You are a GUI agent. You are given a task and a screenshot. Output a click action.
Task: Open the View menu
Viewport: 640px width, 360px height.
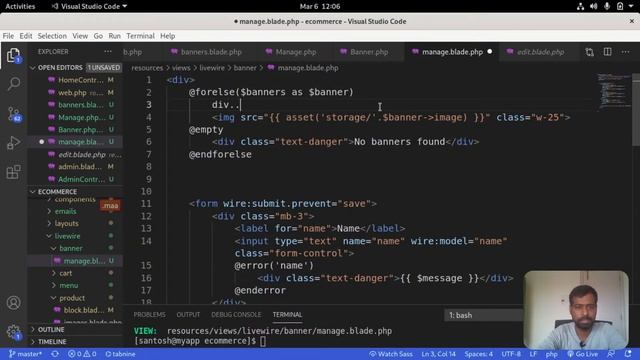point(80,36)
